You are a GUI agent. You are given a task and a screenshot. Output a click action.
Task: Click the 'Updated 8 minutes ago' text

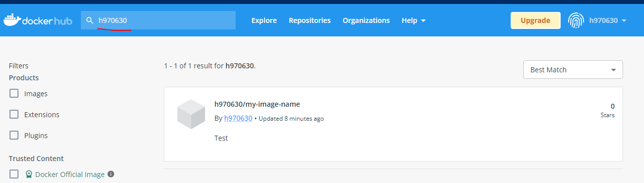pyautogui.click(x=291, y=119)
